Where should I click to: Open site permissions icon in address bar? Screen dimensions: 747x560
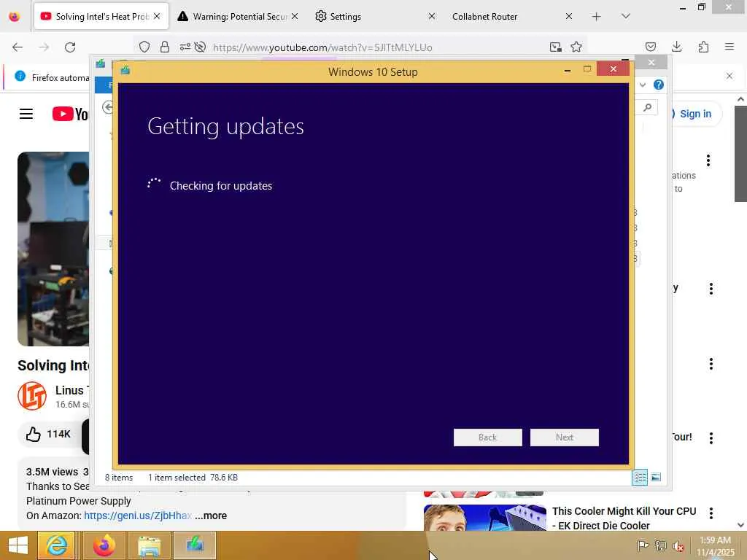pos(185,47)
